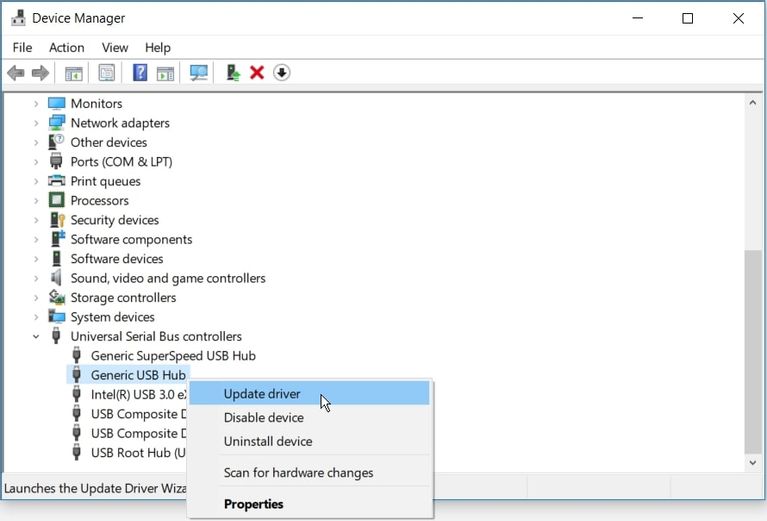Click the Forward arrow toolbar icon
This screenshot has height=521, width=767.
[x=40, y=73]
